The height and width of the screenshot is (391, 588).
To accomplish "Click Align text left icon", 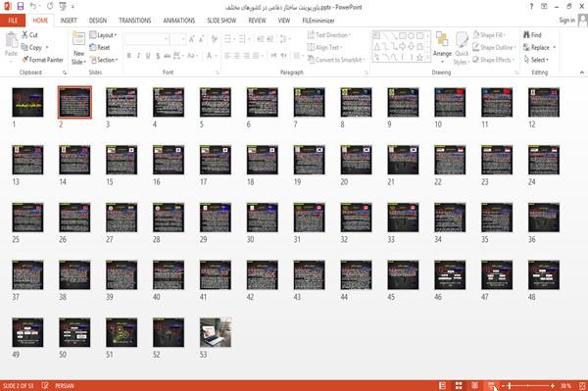I will [x=227, y=56].
